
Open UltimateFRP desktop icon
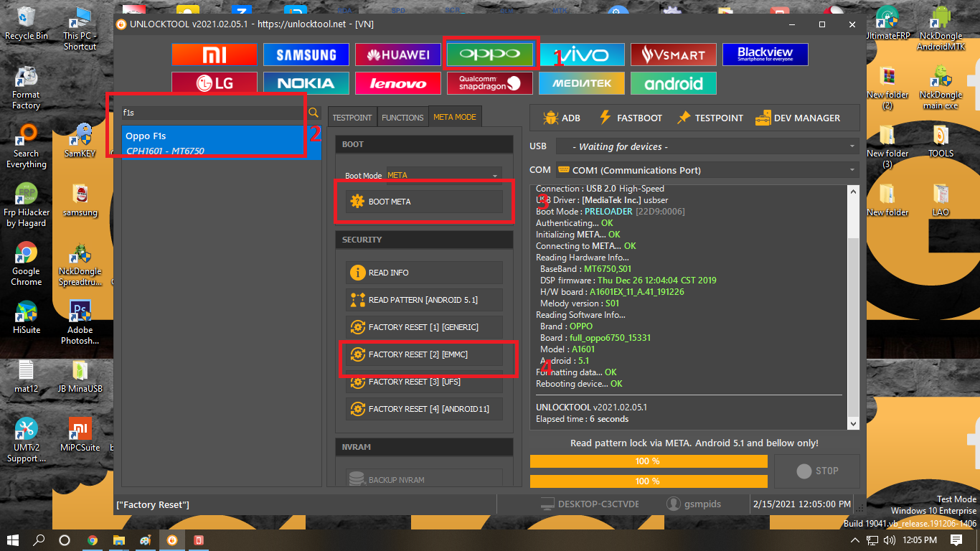tap(887, 23)
